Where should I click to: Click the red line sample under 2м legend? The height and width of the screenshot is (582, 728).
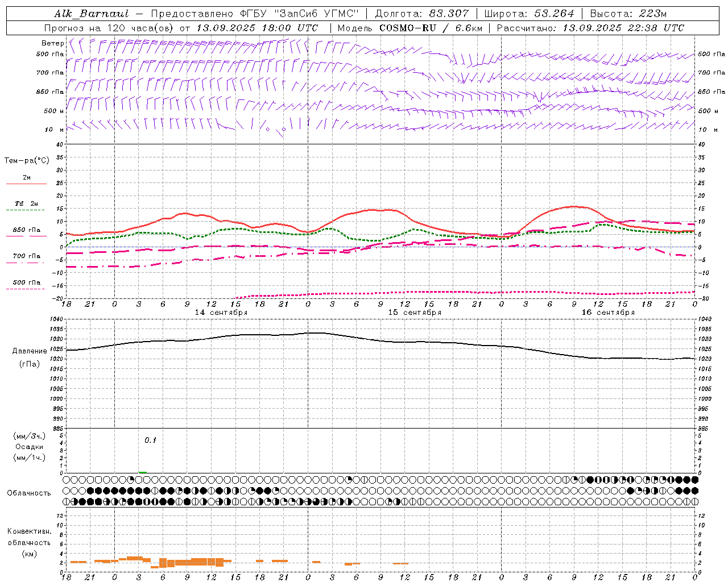point(26,184)
